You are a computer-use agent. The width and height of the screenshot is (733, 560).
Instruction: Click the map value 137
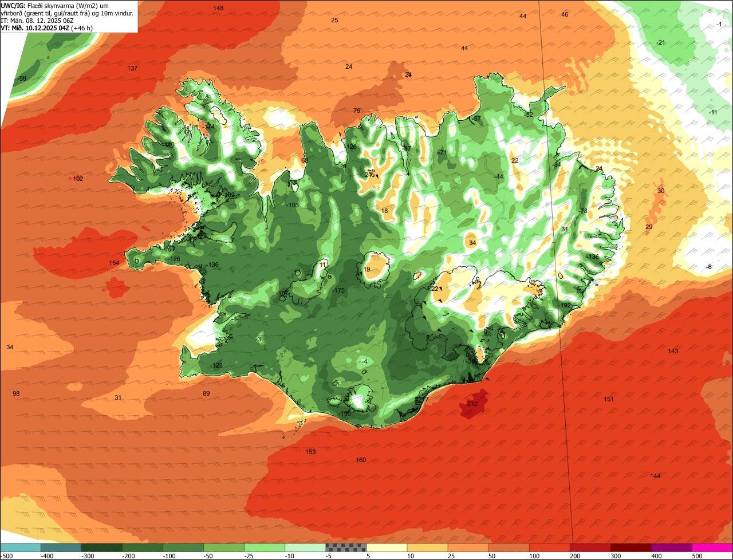click(x=132, y=68)
